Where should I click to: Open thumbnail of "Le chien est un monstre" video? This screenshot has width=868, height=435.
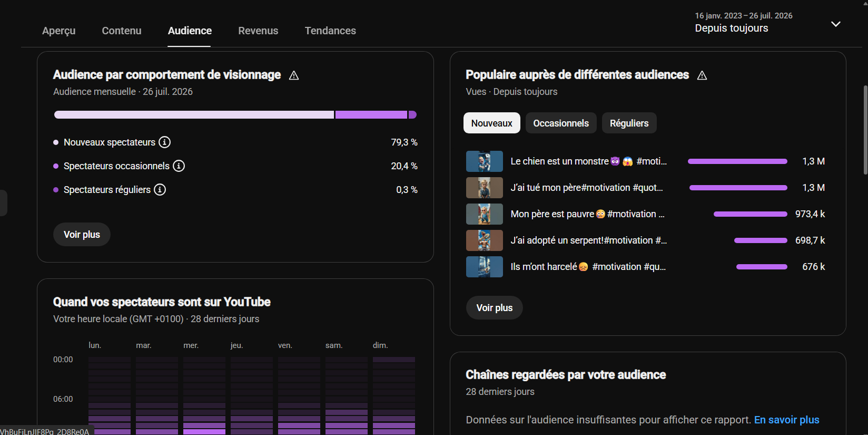(485, 161)
